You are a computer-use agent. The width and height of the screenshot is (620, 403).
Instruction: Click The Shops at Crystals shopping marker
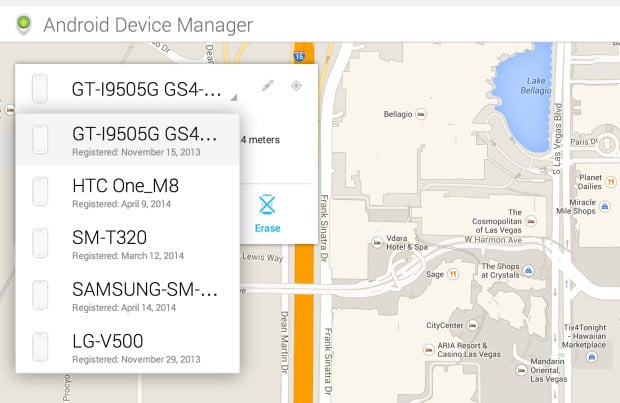coord(528,271)
